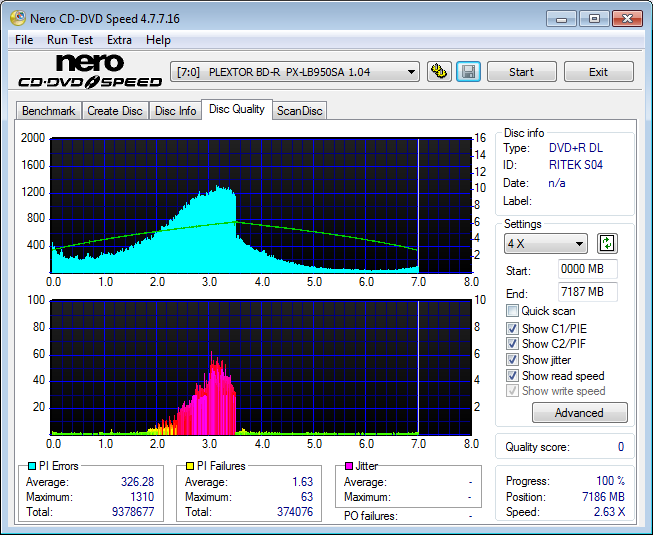The image size is (653, 535).
Task: Click the yellow PI Failures color swatch
Action: click(x=190, y=466)
